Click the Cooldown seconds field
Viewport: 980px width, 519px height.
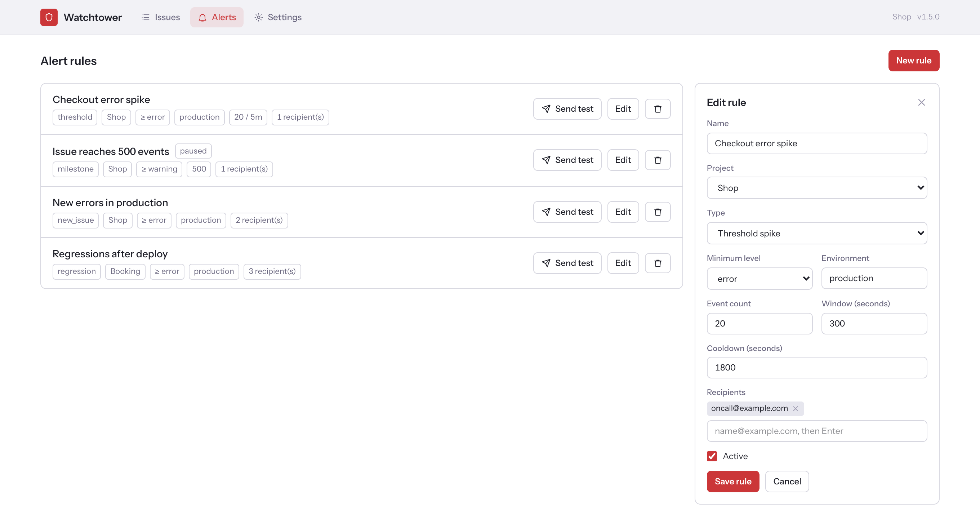click(x=816, y=368)
